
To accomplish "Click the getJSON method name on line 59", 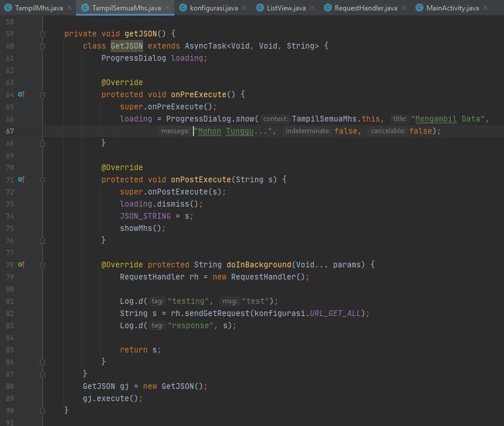I will (x=140, y=34).
